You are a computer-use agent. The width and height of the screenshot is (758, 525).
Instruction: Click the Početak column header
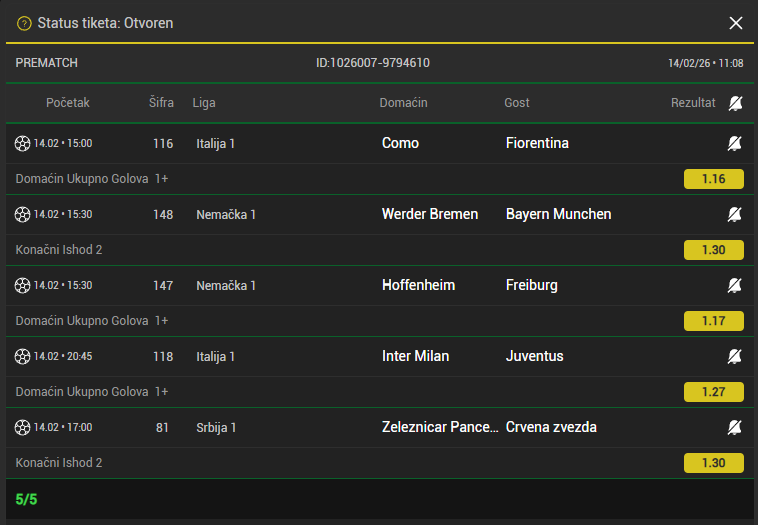click(x=68, y=103)
